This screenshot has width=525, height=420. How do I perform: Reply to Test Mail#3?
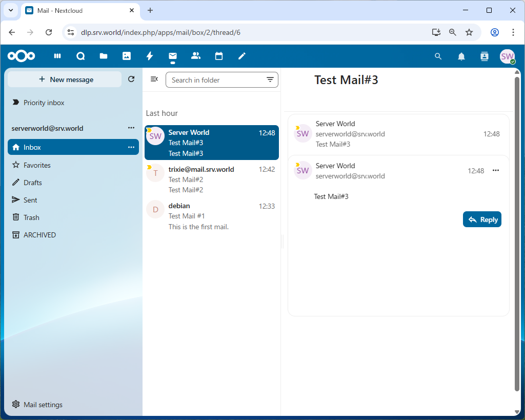482,219
